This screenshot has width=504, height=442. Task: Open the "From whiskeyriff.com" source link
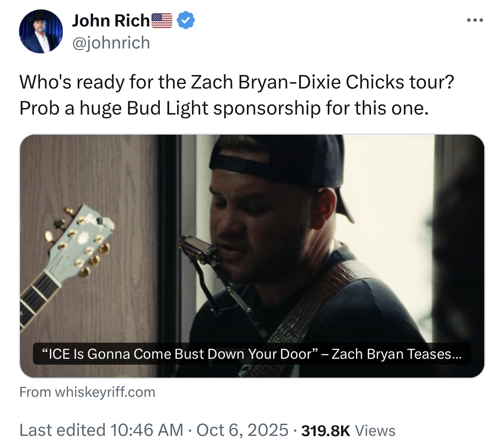87,392
